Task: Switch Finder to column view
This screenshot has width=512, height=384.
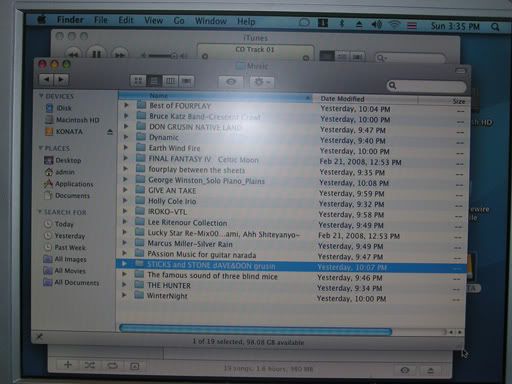Action: pyautogui.click(x=170, y=81)
